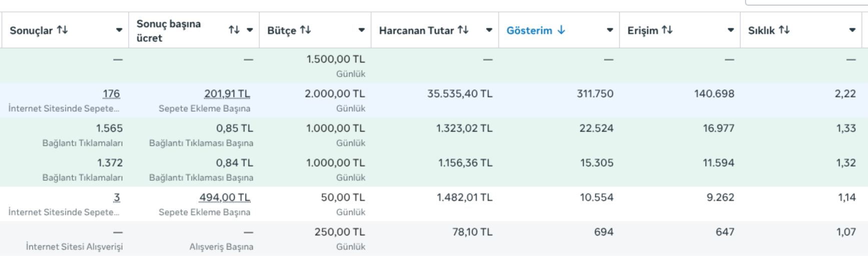Open Harcanan Tutar column dropdown caret
Viewport: 868px width, 257px height.
[x=489, y=30]
